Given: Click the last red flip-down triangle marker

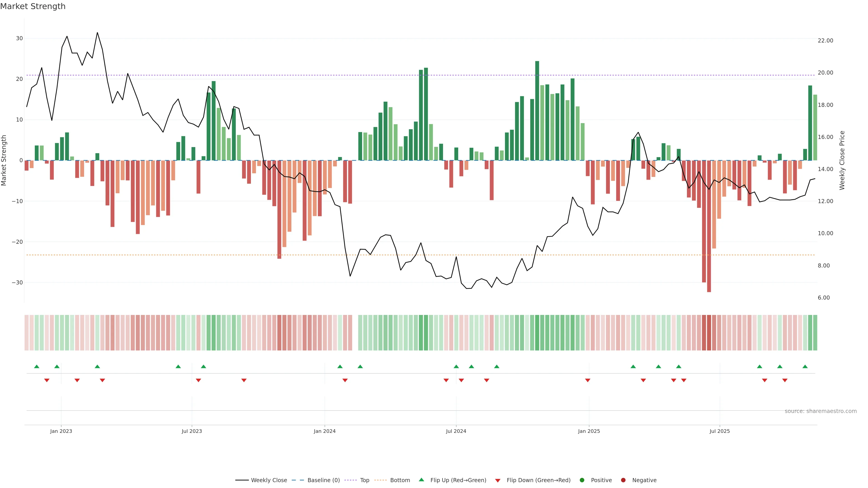Looking at the screenshot, I should point(785,380).
